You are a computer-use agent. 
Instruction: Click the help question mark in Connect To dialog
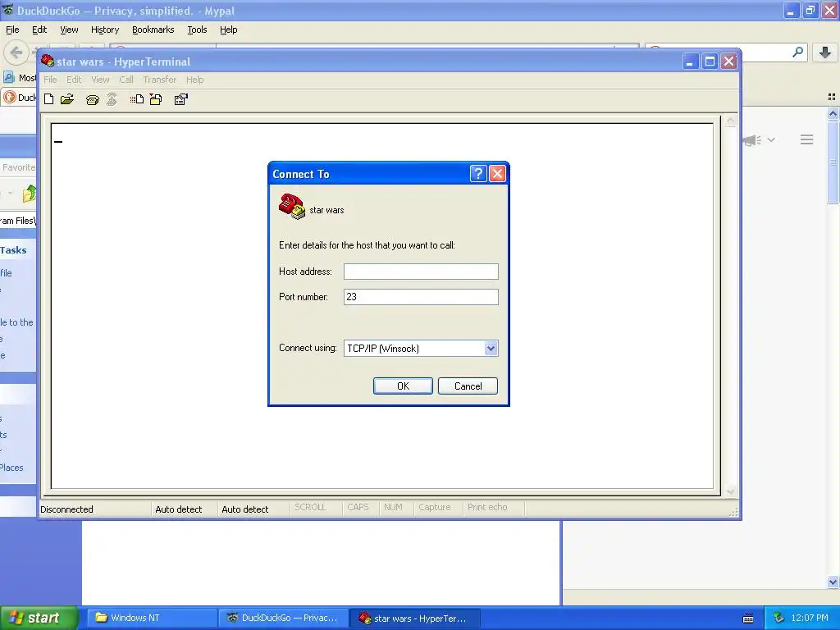[478, 174]
